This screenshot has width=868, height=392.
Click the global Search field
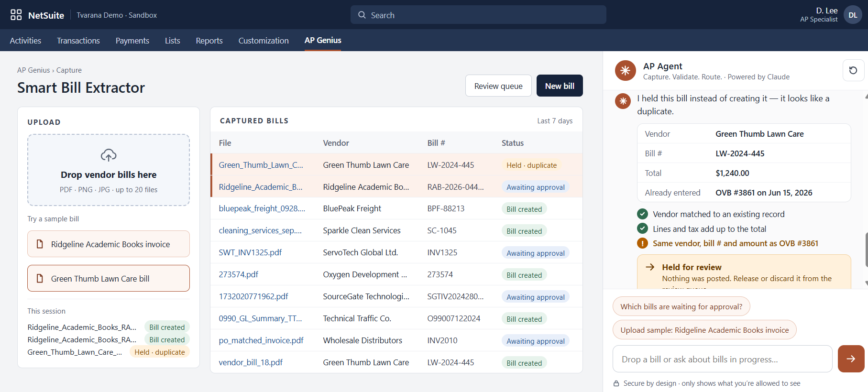(478, 15)
